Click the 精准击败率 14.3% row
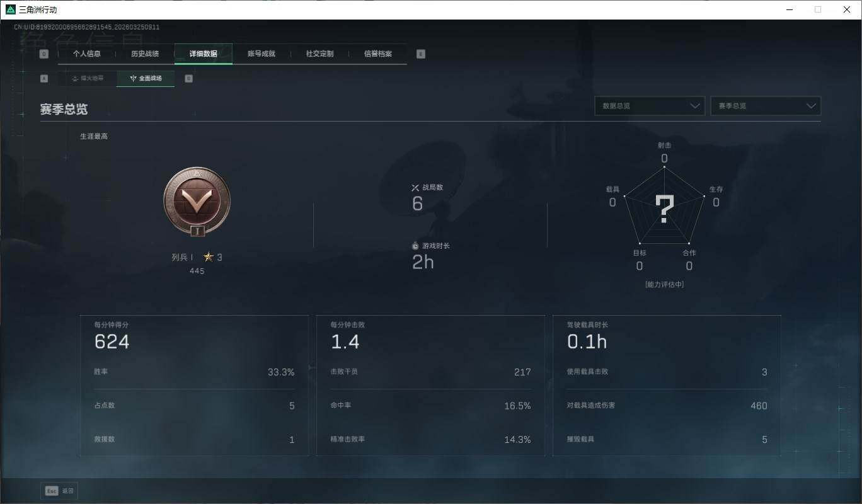 click(430, 439)
